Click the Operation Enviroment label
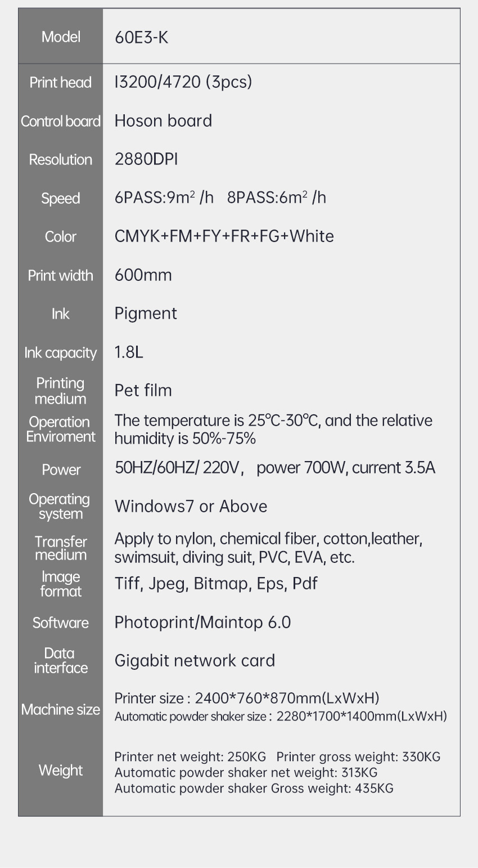The height and width of the screenshot is (868, 478). [x=61, y=429]
